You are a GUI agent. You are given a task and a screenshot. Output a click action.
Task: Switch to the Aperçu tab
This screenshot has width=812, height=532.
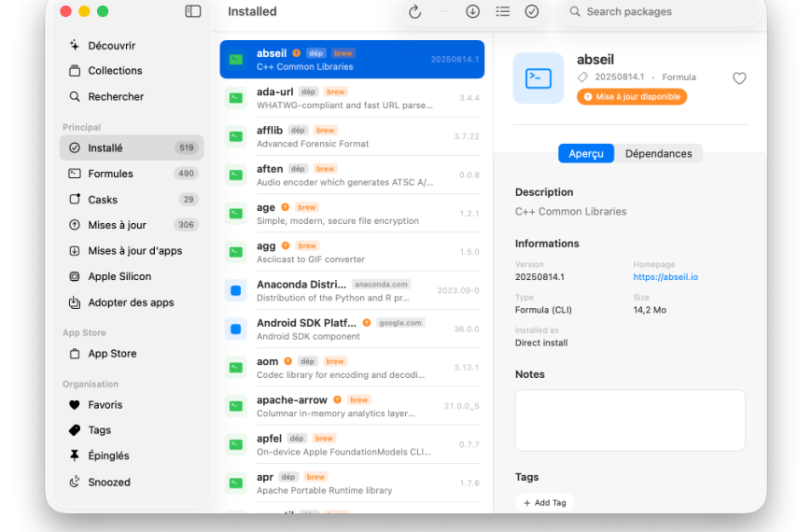[586, 153]
